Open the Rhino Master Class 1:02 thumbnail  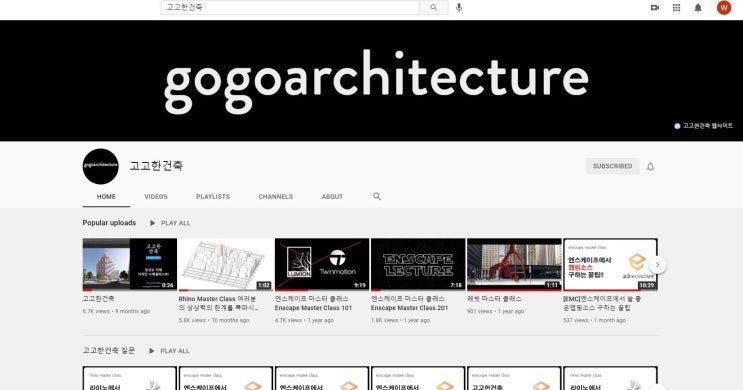226,264
